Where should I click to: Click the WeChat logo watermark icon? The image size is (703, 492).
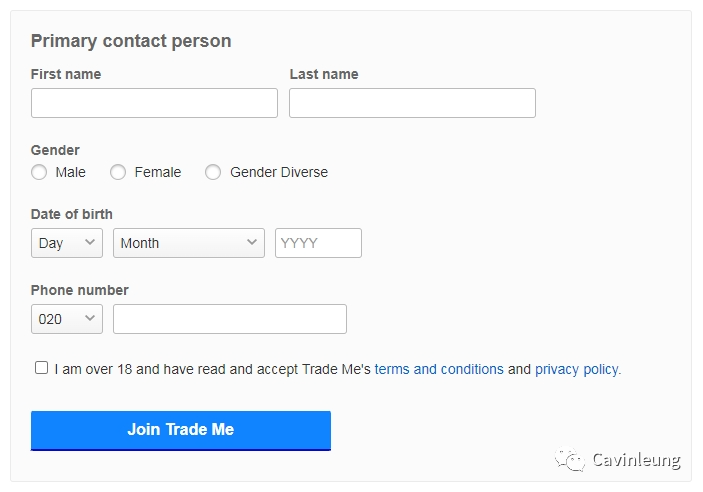(x=571, y=460)
